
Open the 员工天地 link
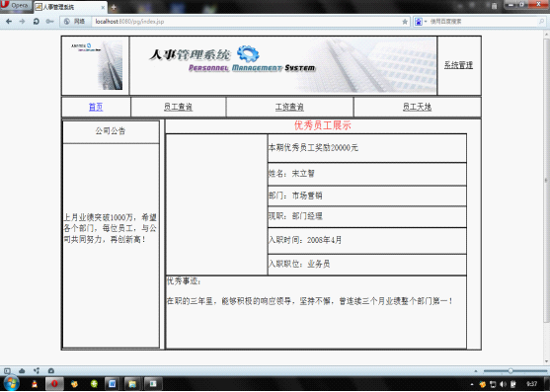point(417,107)
